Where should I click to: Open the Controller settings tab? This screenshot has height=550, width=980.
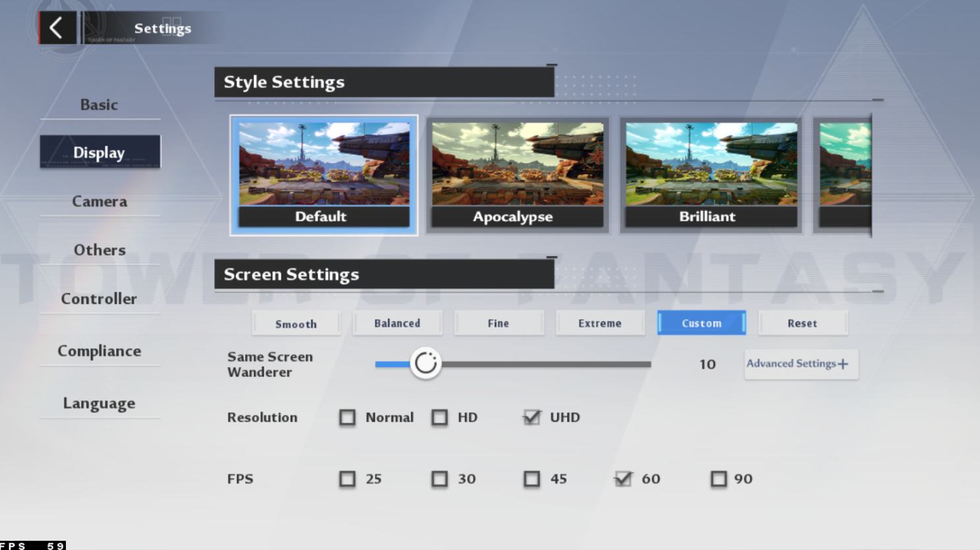pyautogui.click(x=100, y=299)
